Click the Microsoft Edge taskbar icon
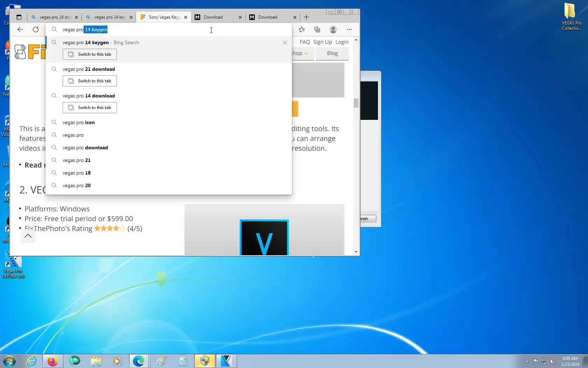The height and width of the screenshot is (368, 588). (x=139, y=361)
